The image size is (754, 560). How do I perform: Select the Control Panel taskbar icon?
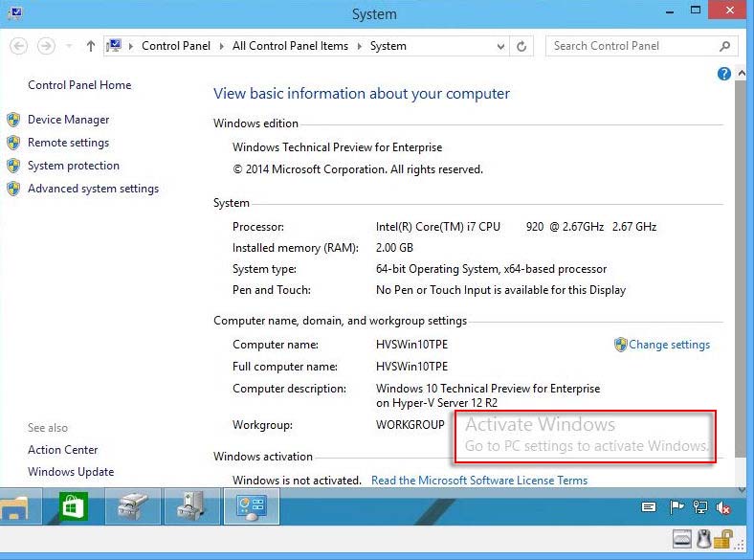click(252, 506)
